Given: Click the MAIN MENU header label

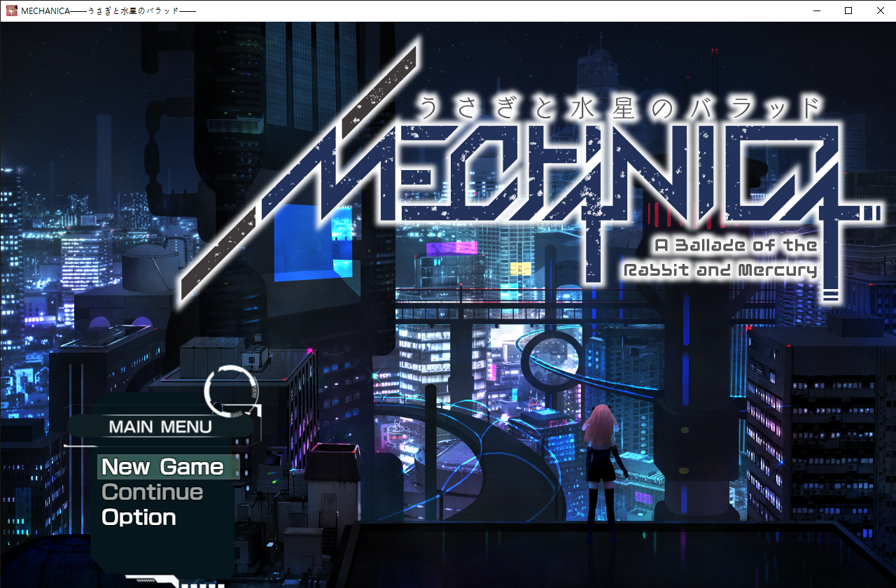Looking at the screenshot, I should tap(160, 427).
